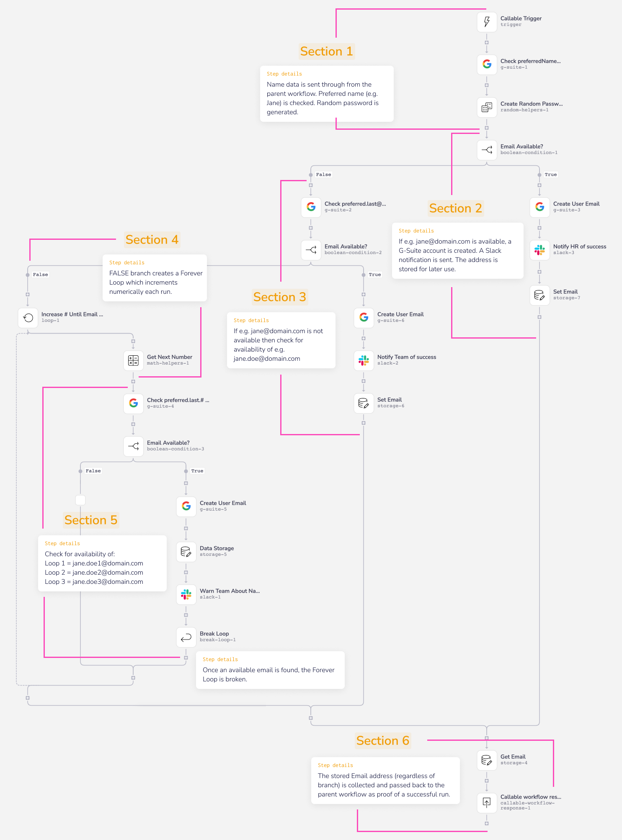Open the g-suite-3 Create User Email icon
Screen dimensions: 622x840
click(x=539, y=207)
